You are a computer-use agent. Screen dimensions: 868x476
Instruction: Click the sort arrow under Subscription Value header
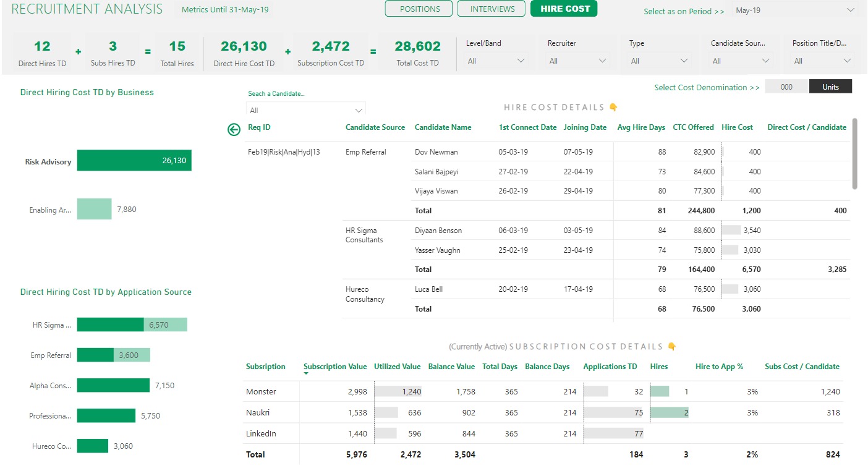coord(307,374)
